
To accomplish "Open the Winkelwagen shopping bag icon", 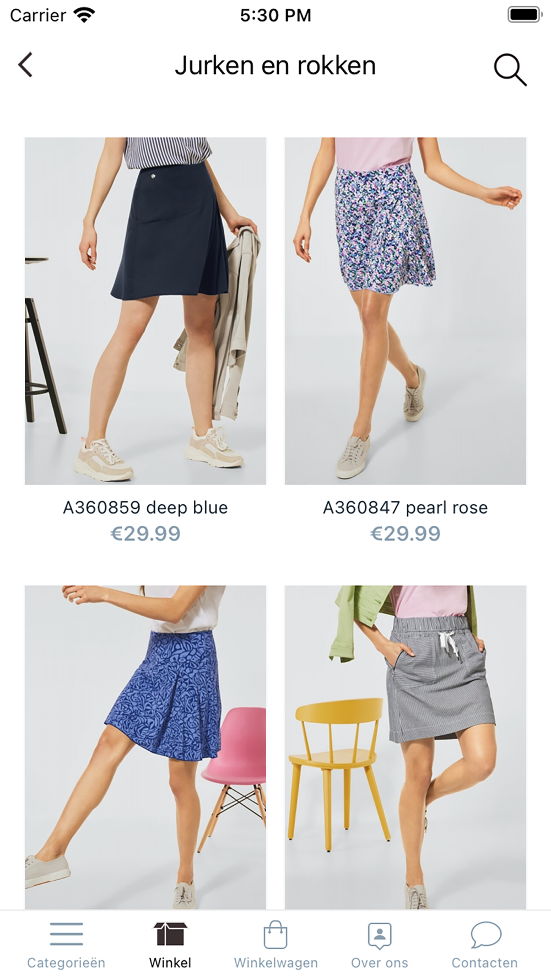I will point(275,934).
